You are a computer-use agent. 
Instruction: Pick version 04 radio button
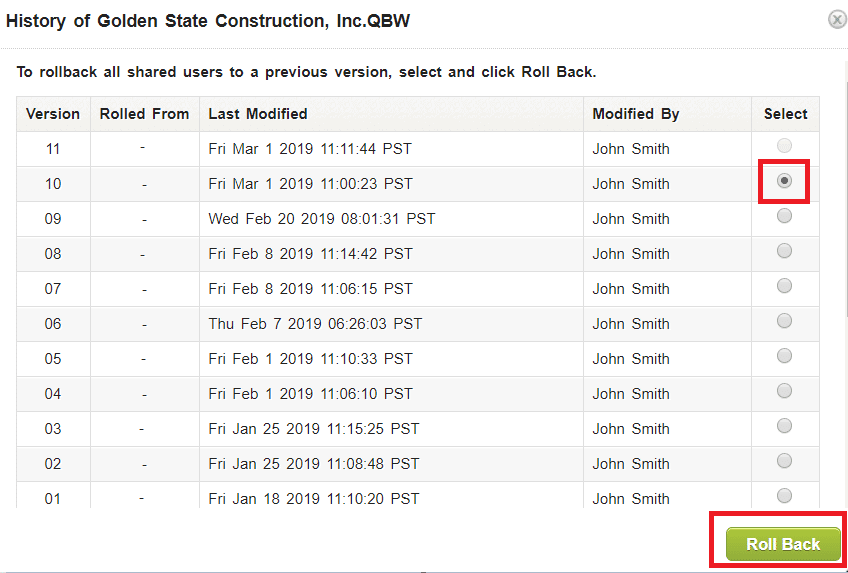tap(785, 391)
